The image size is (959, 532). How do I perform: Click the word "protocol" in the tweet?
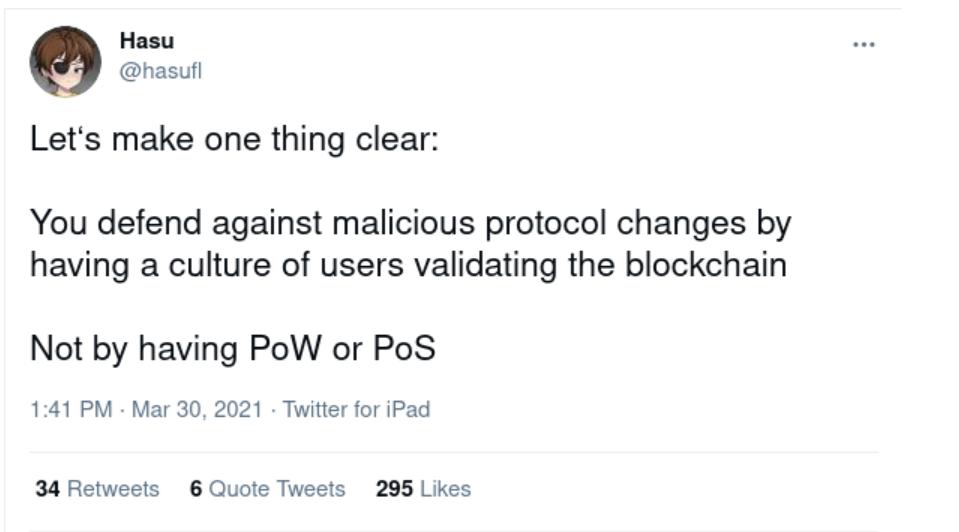(546, 222)
